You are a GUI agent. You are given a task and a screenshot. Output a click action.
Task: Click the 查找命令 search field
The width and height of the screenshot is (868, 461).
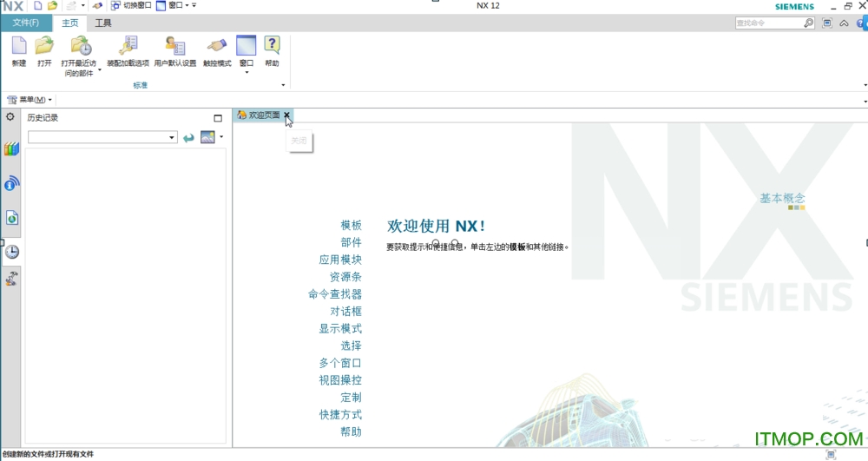coord(769,23)
